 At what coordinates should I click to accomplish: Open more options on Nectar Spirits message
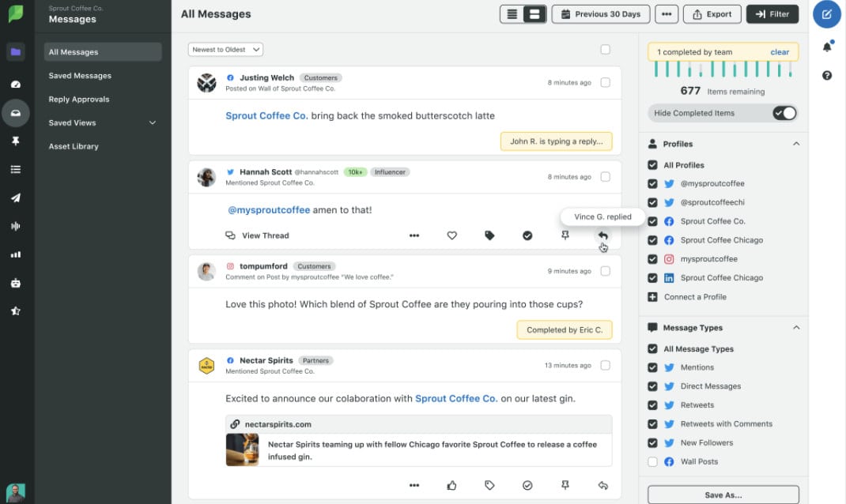tap(414, 486)
